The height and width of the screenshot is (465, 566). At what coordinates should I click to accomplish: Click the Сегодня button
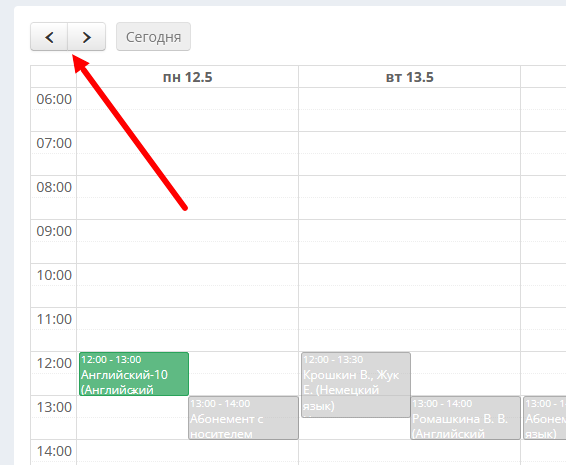(153, 37)
